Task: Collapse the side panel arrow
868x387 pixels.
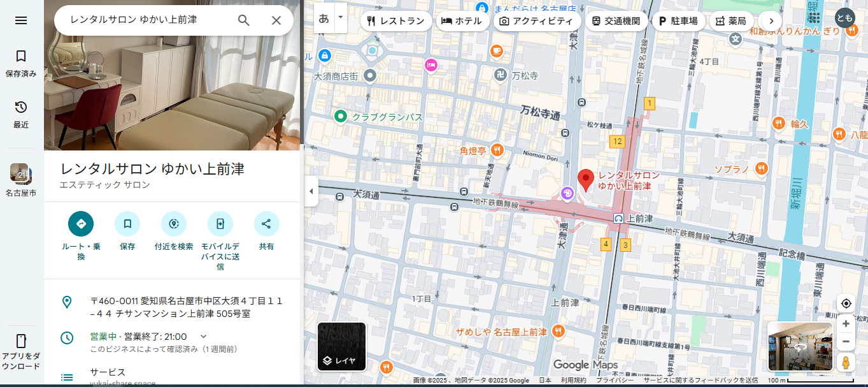Action: coord(311,191)
